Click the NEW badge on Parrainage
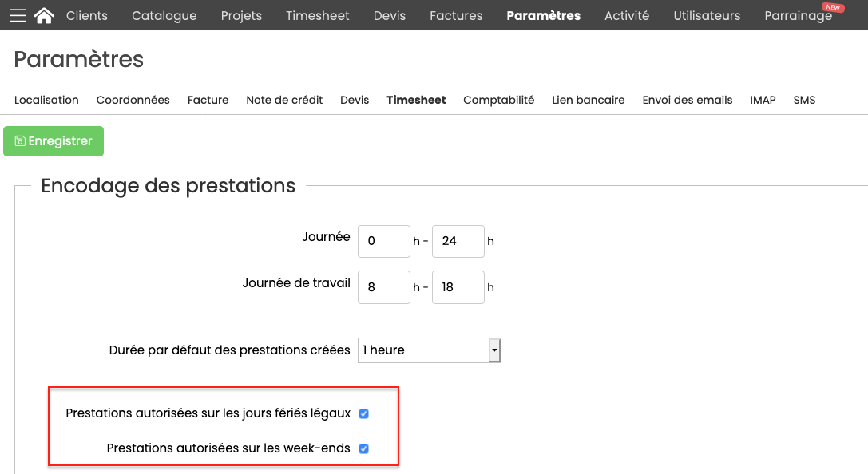Screen dimensions: 868x474 pos(833,7)
